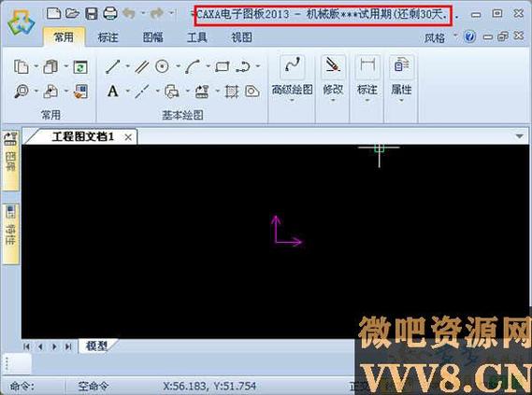Undo the last action

tap(129, 14)
